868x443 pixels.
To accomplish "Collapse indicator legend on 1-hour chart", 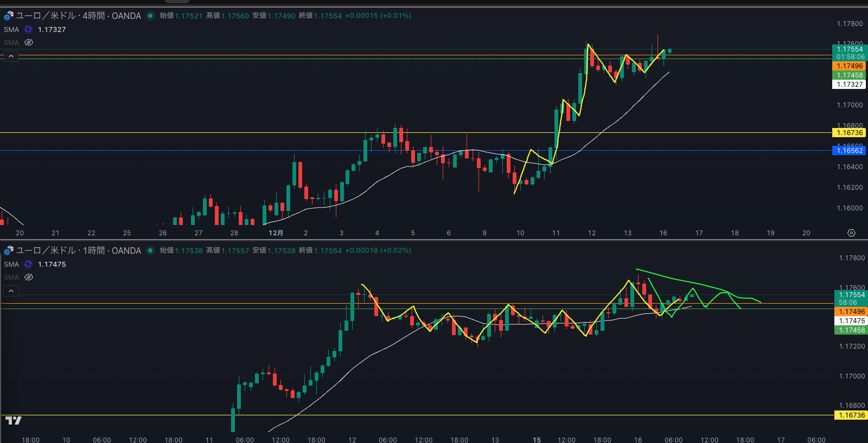I will coord(11,291).
